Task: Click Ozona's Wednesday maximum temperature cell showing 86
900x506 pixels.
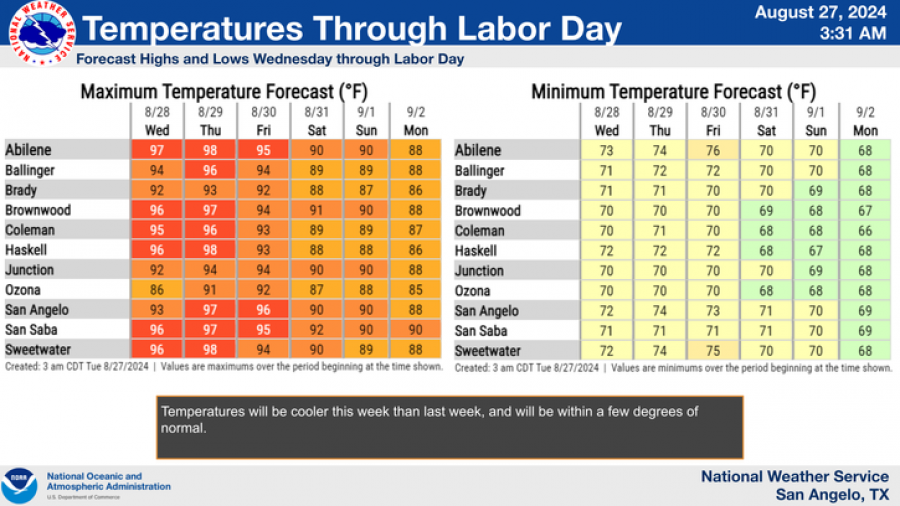Action: coord(157,291)
